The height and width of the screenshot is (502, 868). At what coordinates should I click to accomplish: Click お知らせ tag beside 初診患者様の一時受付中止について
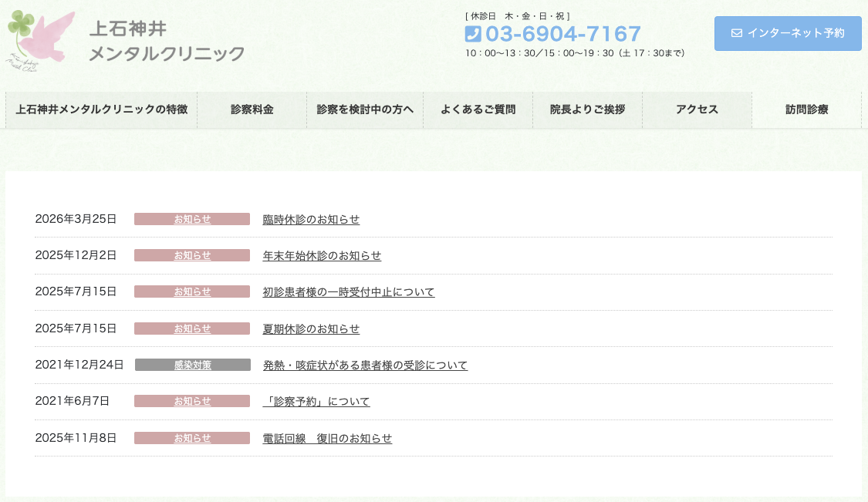(x=192, y=291)
